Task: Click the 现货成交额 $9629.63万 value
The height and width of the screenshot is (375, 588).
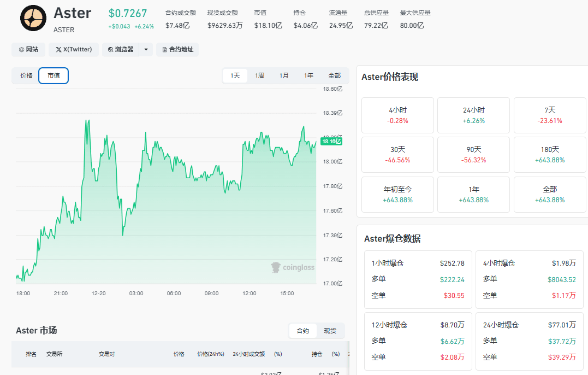Action: 225,26
